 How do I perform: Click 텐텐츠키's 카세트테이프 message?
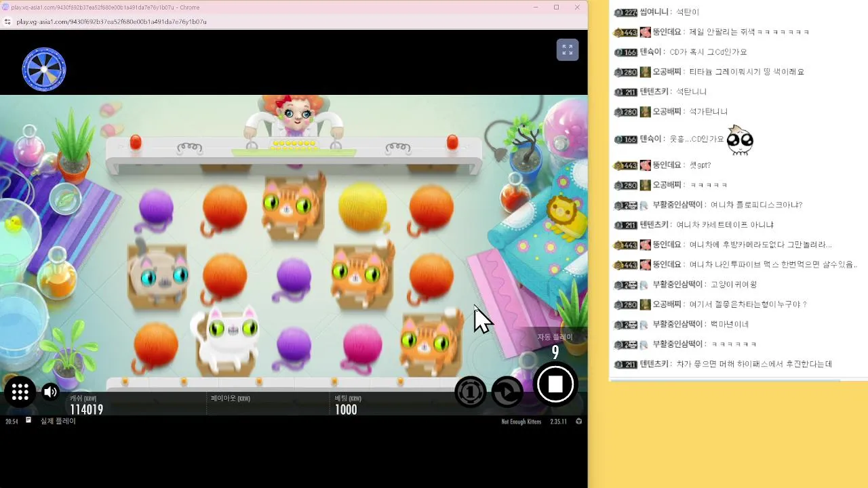point(725,225)
